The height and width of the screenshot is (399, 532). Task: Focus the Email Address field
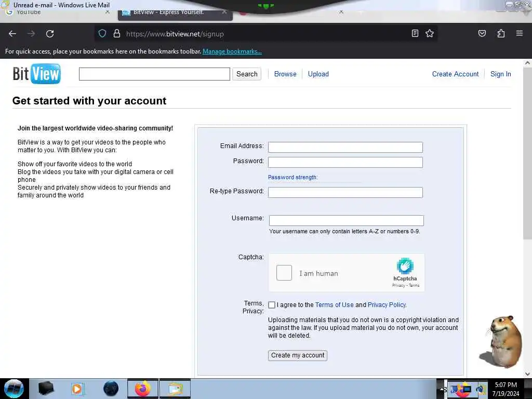345,147
